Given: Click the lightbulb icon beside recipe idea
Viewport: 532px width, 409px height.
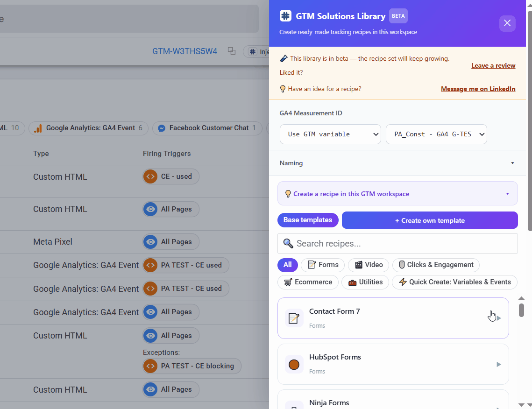Looking at the screenshot, I should tap(283, 89).
